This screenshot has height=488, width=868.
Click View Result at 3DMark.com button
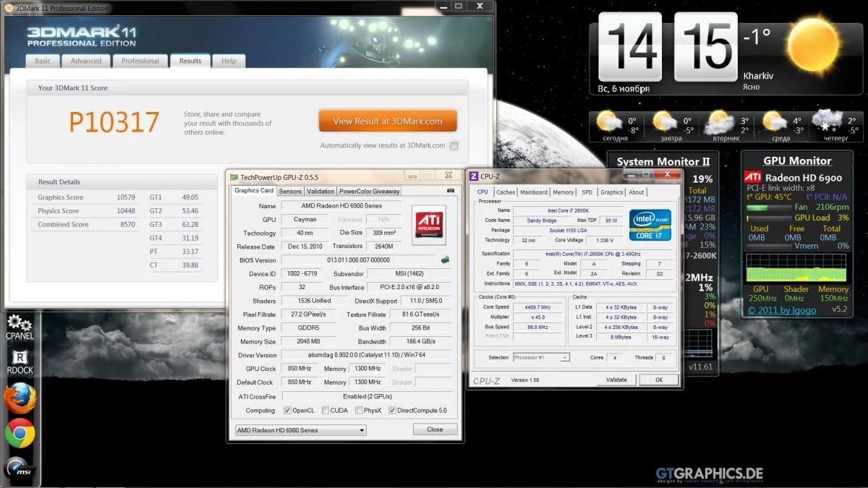[387, 121]
